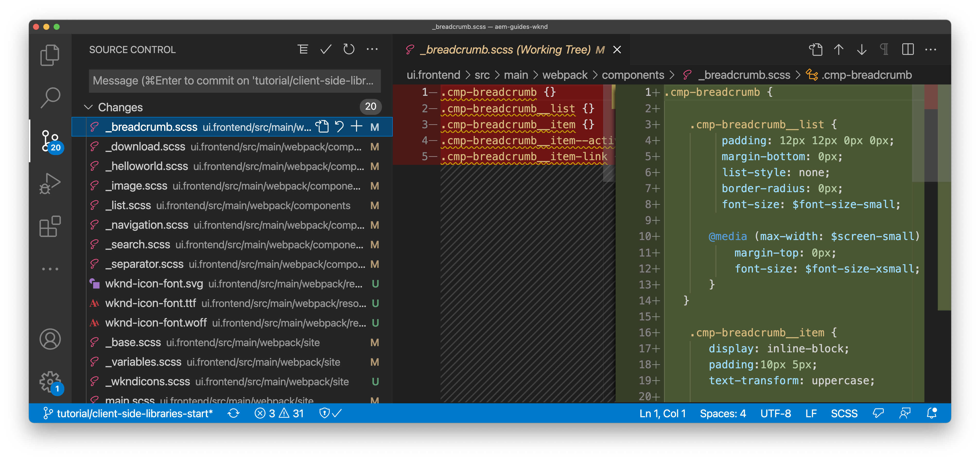Viewport: 980px width, 461px height.
Task: Stage changes for _breadcrumb.scss
Action: point(356,126)
